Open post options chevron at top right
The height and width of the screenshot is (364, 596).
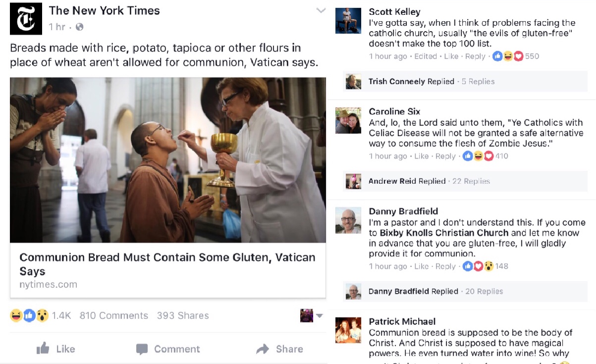(321, 10)
